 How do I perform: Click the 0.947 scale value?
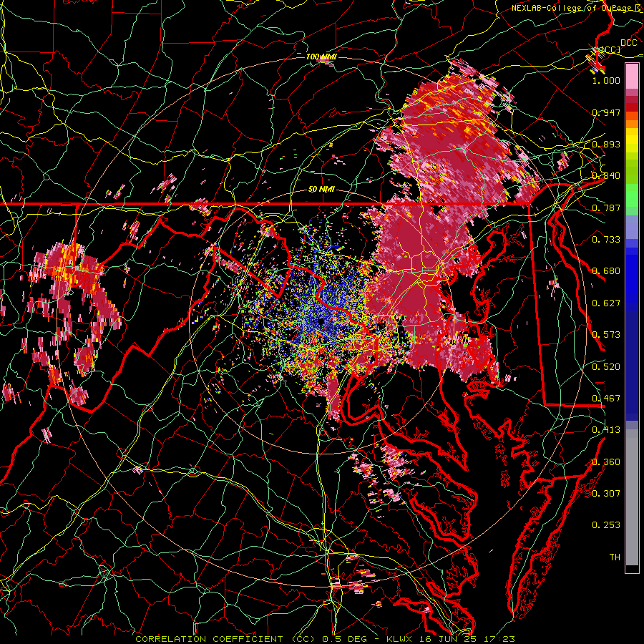[606, 112]
